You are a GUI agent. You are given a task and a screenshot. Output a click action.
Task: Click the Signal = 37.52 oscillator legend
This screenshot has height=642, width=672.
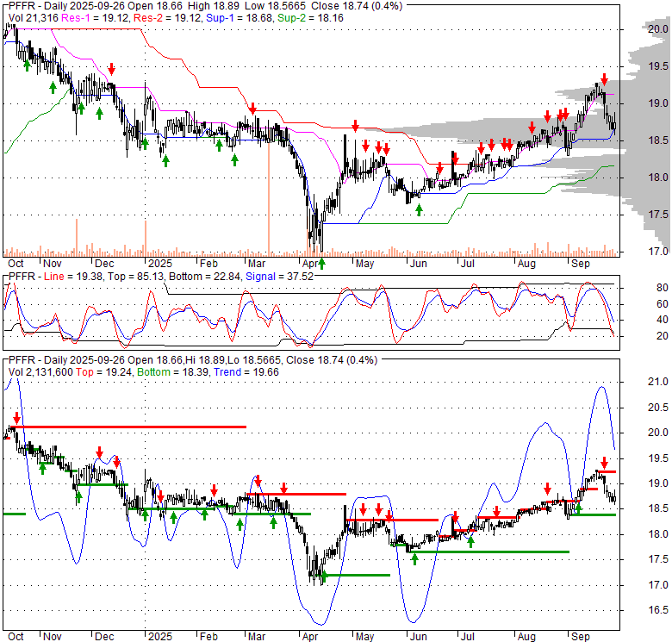[279, 277]
